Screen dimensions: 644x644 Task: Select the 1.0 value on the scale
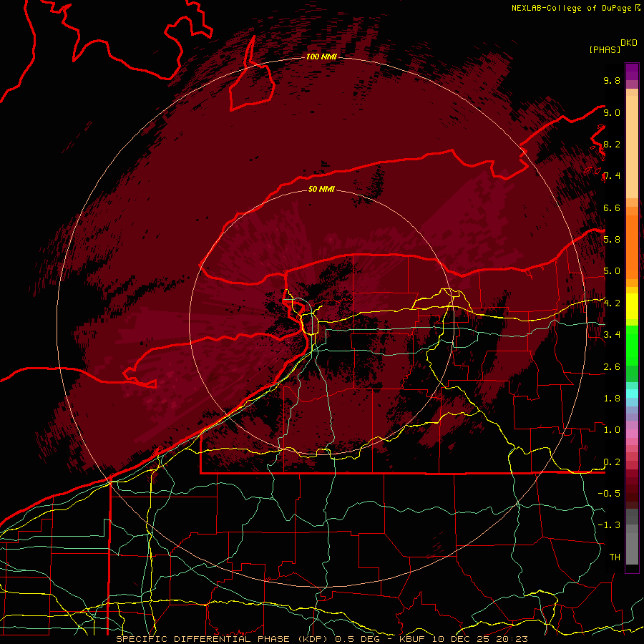612,430
